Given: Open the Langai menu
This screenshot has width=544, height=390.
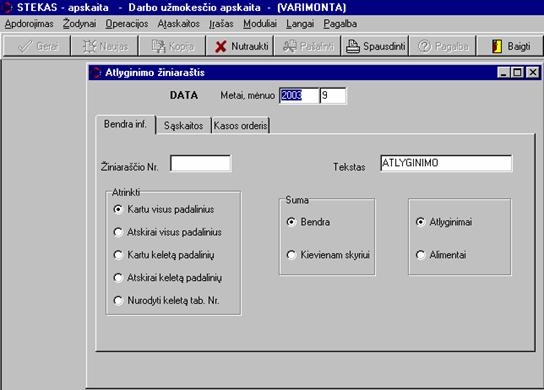Looking at the screenshot, I should point(300,24).
